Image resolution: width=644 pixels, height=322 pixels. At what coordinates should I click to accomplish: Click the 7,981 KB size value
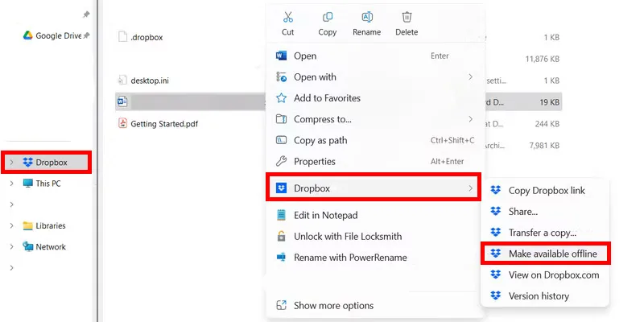544,146
